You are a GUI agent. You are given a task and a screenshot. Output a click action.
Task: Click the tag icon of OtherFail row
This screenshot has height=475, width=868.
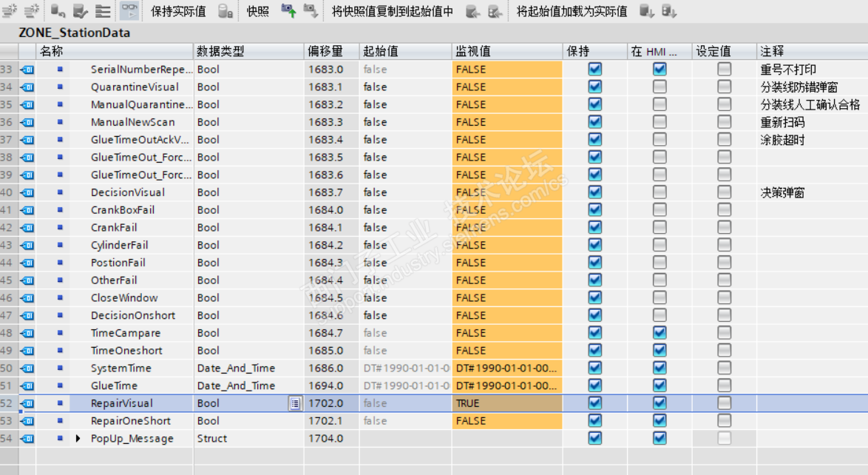27,280
